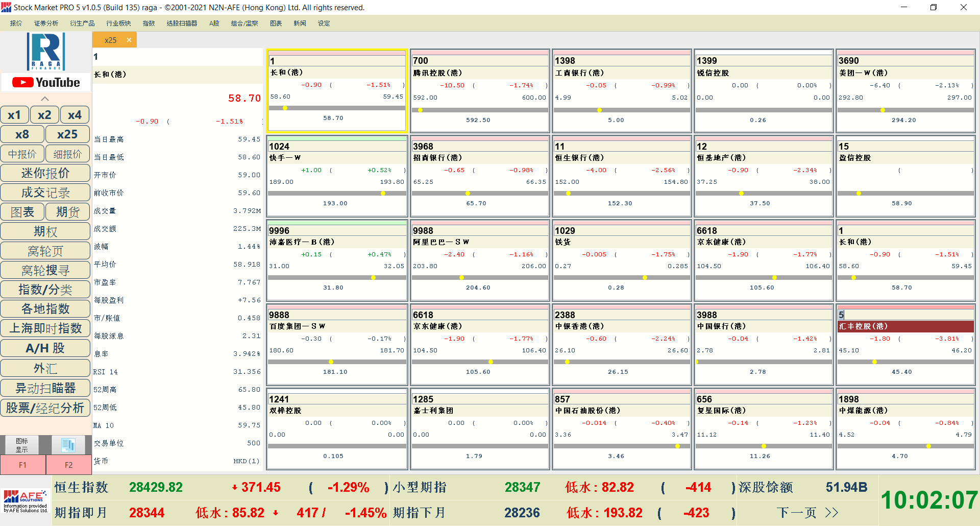Screen dimensions: 980x526
Task: Open the 选股扫瞄器 menu
Action: click(x=182, y=23)
